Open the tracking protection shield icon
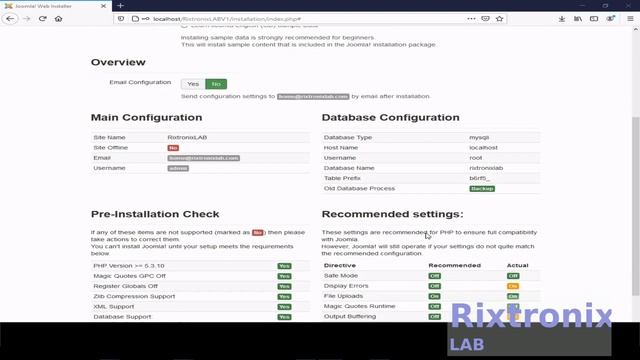 pyautogui.click(x=121, y=19)
